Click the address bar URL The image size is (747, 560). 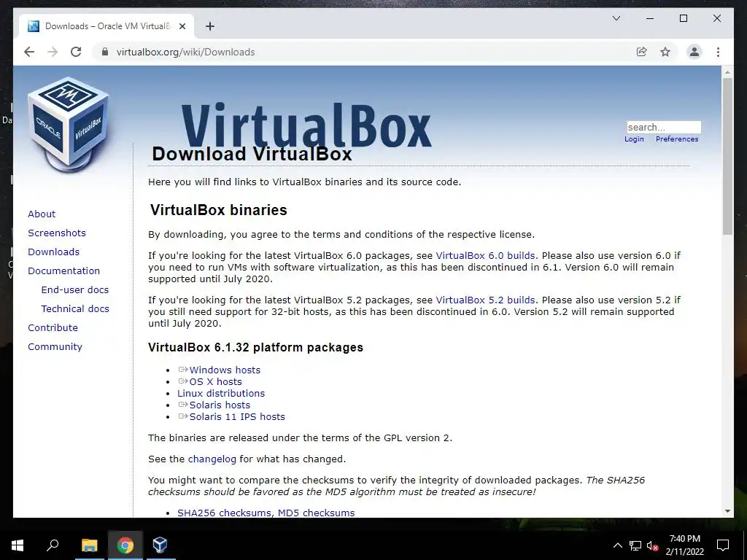click(x=185, y=52)
